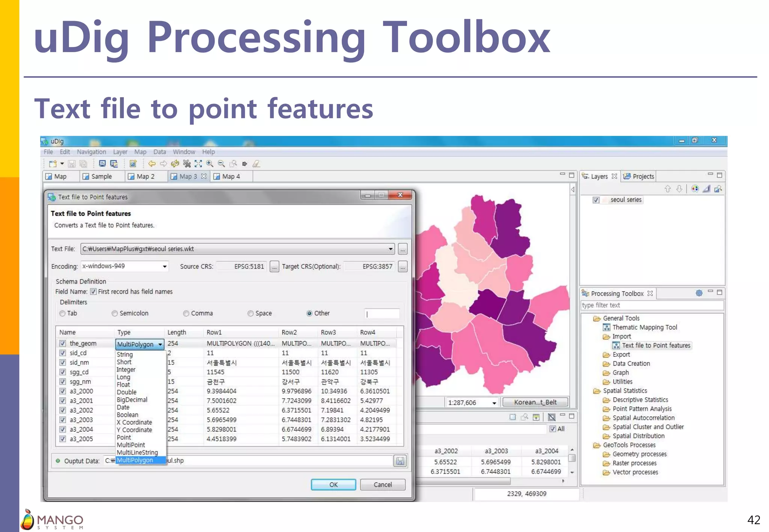Open the Text File path dropdown
Screen dimensions: 769x532
[x=391, y=249]
